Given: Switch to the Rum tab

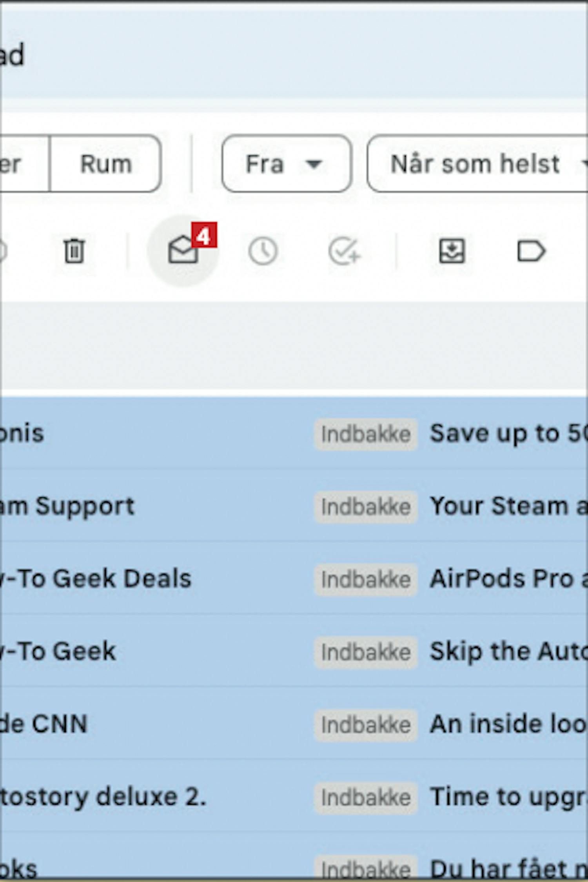Looking at the screenshot, I should [106, 163].
